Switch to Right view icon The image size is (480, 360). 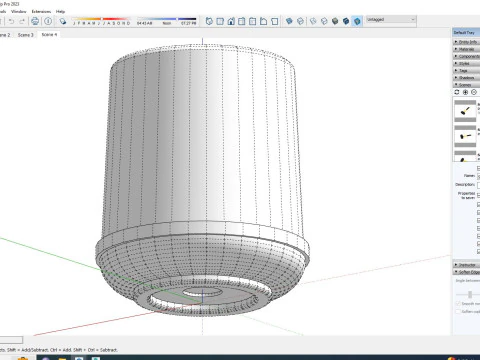click(242, 21)
